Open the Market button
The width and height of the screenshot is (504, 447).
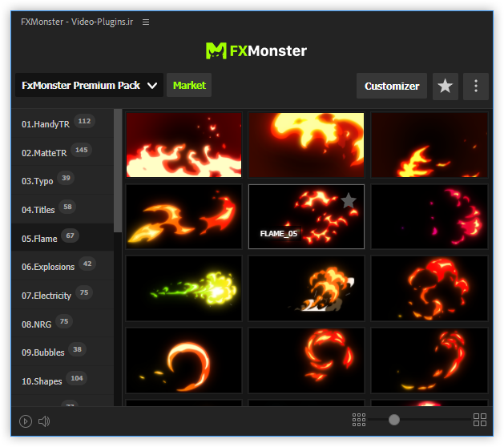tap(189, 85)
